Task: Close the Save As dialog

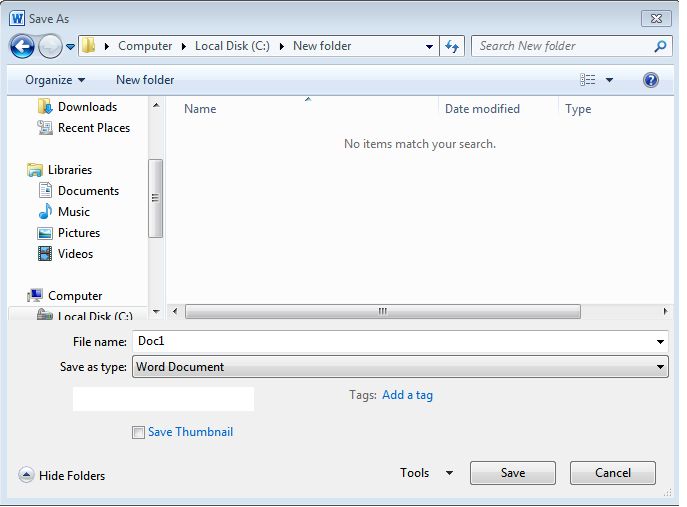Action: coord(656,18)
